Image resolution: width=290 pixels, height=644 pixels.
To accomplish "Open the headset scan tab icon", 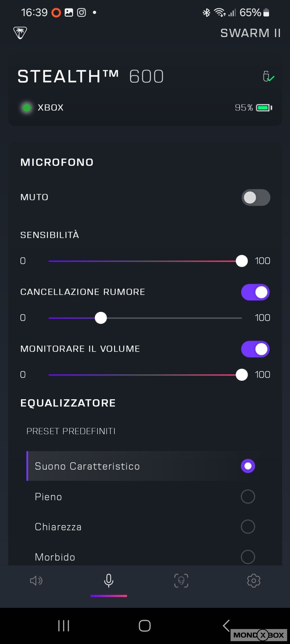I will [x=181, y=581].
